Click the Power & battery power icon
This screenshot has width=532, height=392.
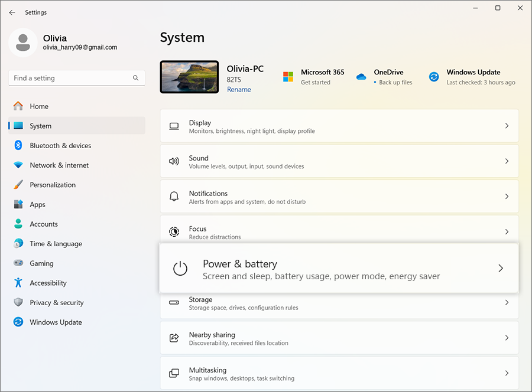(x=180, y=269)
